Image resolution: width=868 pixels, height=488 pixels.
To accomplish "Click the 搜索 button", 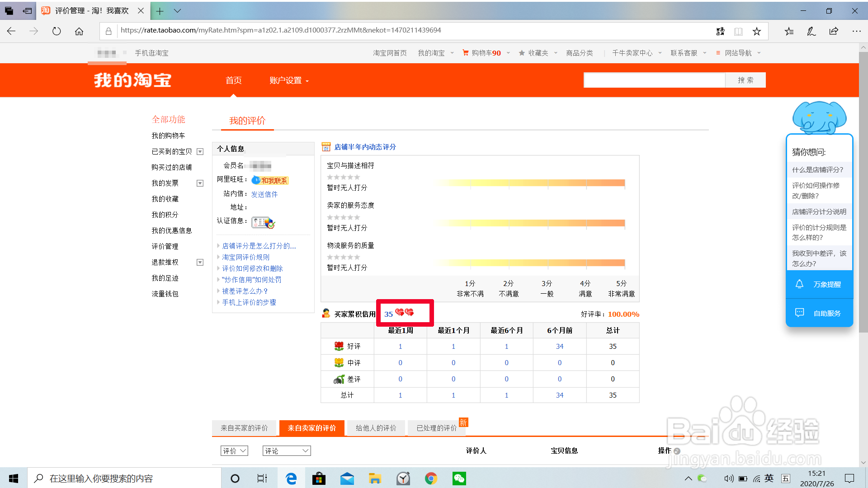I will coord(745,80).
